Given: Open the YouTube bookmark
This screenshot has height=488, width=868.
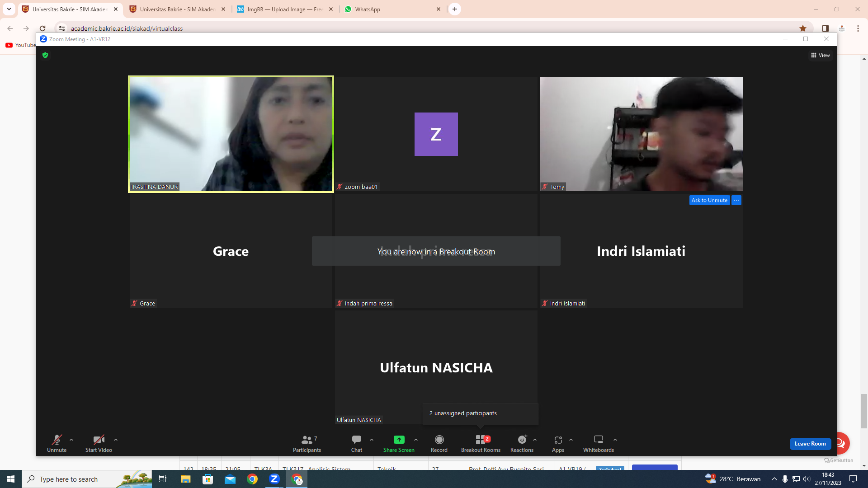Looking at the screenshot, I should pyautogui.click(x=20, y=45).
